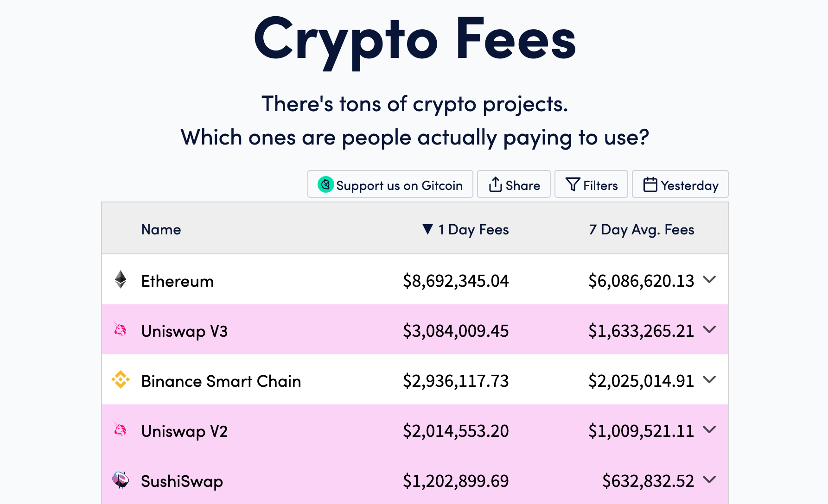The height and width of the screenshot is (504, 828).
Task: Sort by the 1 Day Fees column
Action: (473, 230)
